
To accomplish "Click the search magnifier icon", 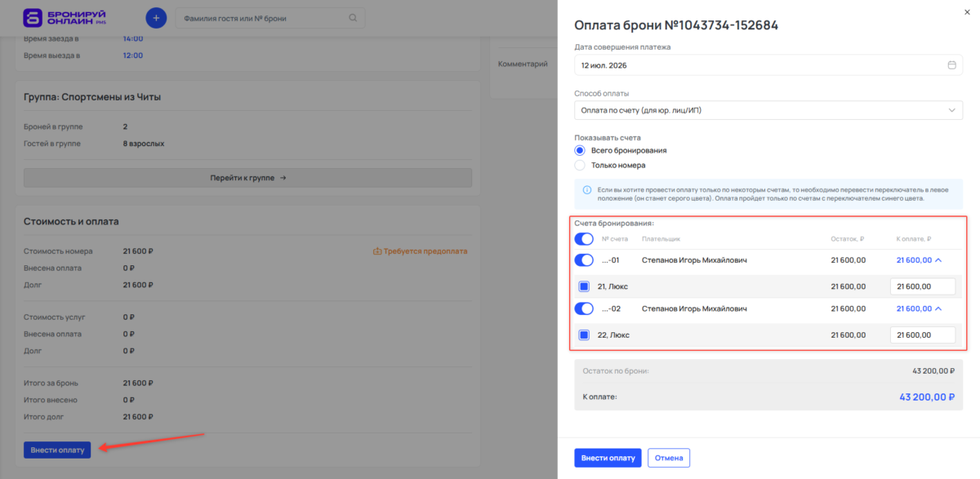I will (353, 18).
